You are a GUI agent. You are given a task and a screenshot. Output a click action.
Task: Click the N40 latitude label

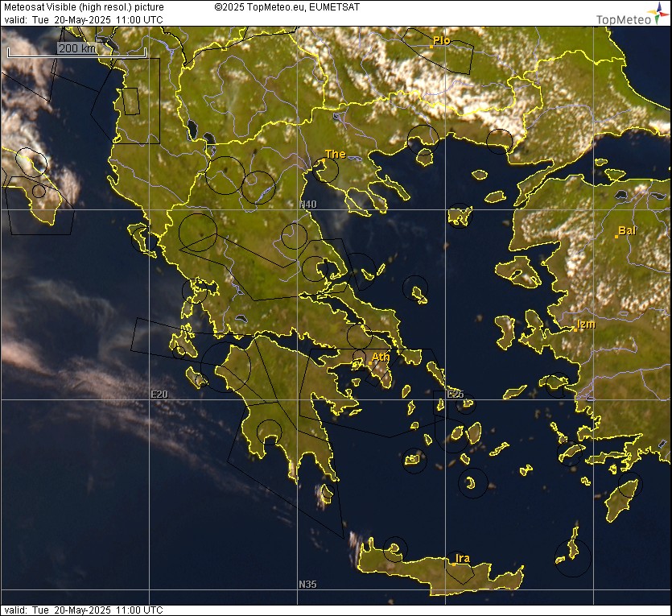[x=307, y=204]
